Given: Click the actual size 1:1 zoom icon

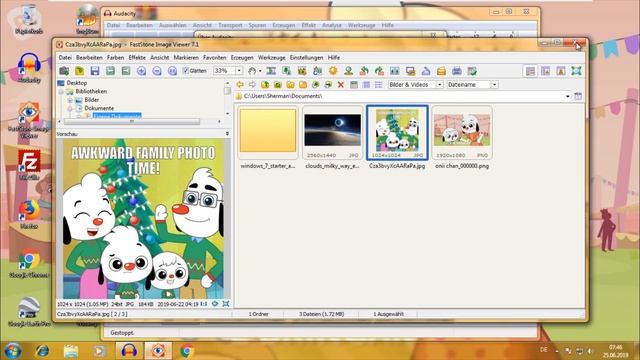Looking at the screenshot, I should [x=172, y=71].
